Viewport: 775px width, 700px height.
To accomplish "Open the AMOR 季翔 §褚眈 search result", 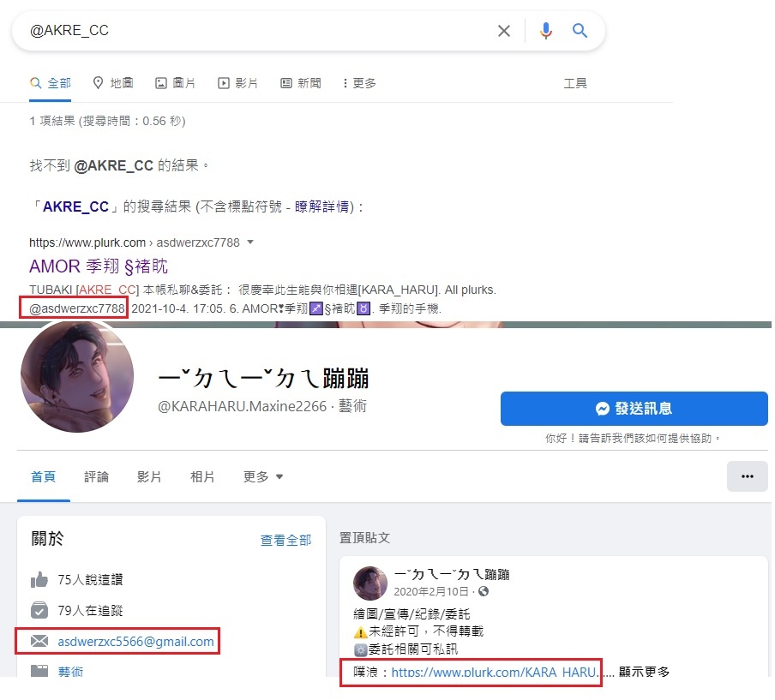I will click(99, 266).
